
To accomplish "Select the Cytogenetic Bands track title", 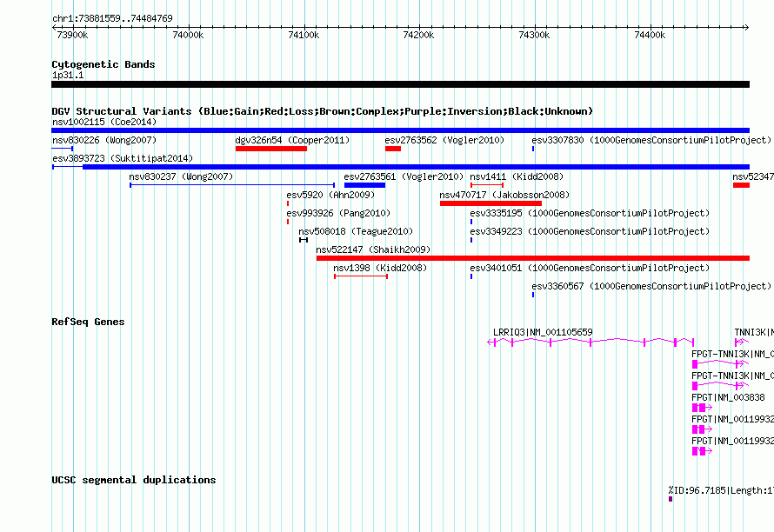I will (x=103, y=64).
